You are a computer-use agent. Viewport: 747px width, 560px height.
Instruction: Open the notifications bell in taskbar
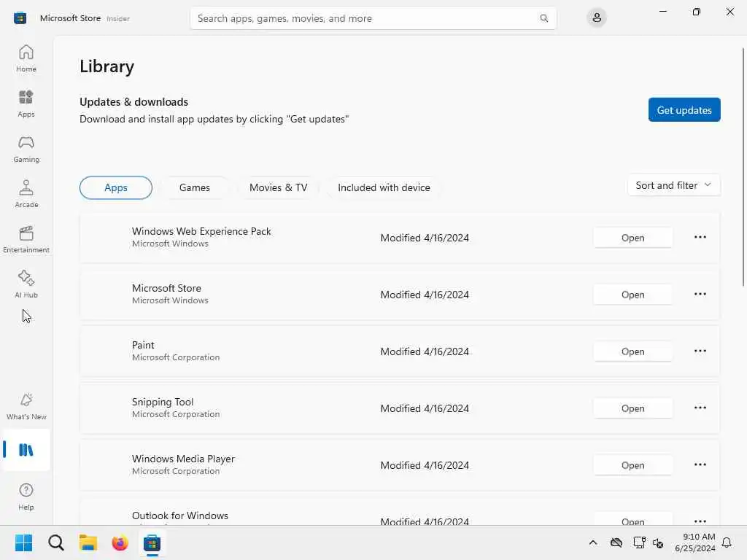727,542
